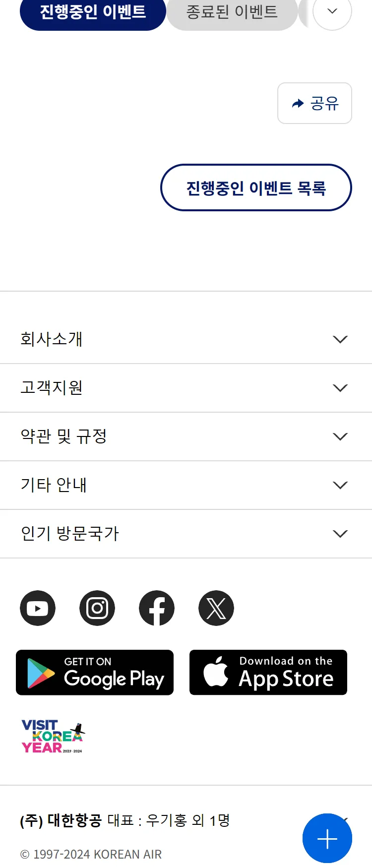Switch to the 종료된 이벤트 tab

tap(232, 12)
